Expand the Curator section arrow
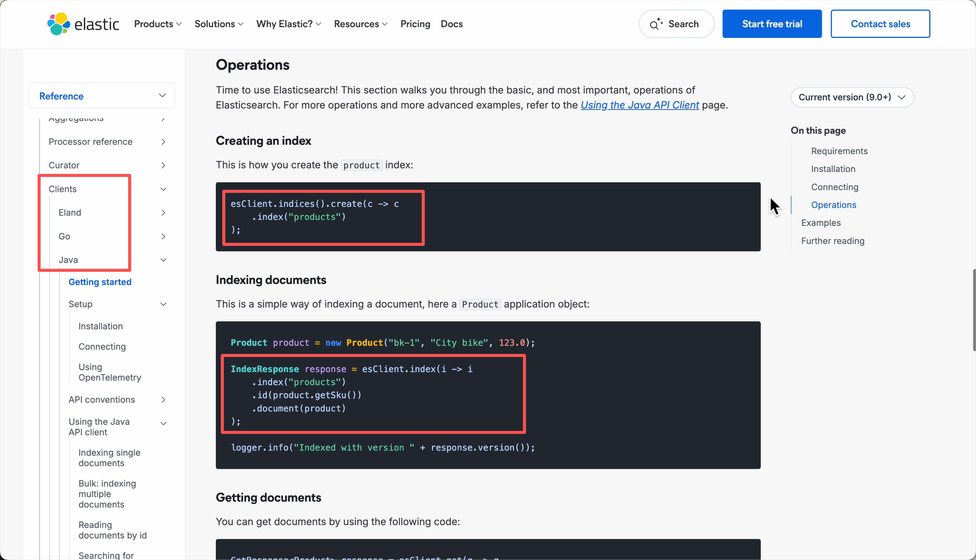Viewport: 976px width, 560px height. click(163, 165)
